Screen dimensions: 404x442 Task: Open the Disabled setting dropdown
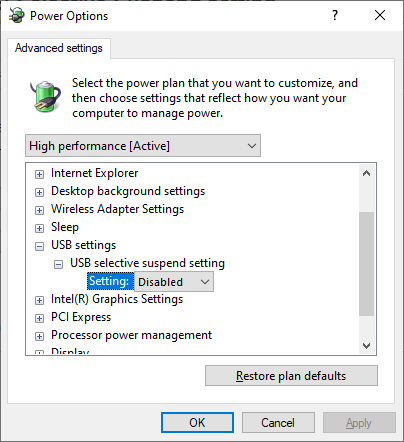pyautogui.click(x=174, y=282)
